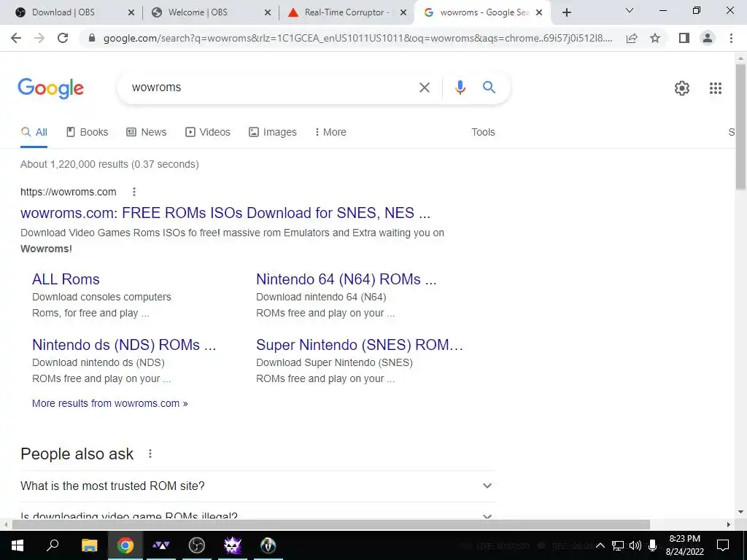
Task: Click the Chrome taskbar icon
Action: pos(125,545)
